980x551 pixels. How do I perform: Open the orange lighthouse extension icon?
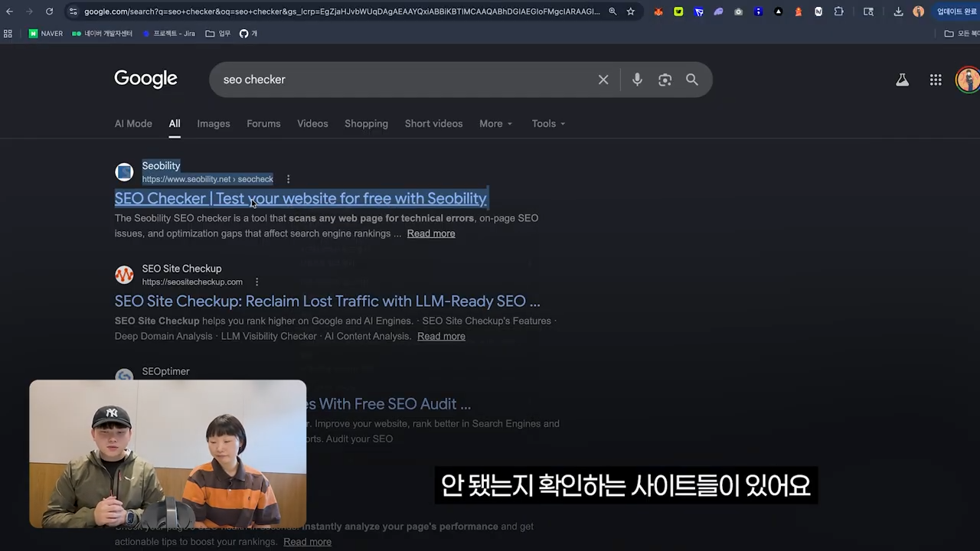point(799,11)
